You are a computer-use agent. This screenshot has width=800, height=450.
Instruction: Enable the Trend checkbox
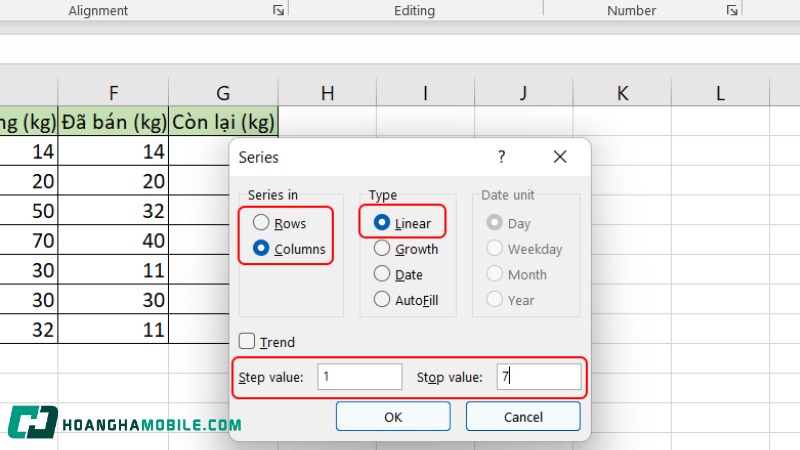click(247, 341)
